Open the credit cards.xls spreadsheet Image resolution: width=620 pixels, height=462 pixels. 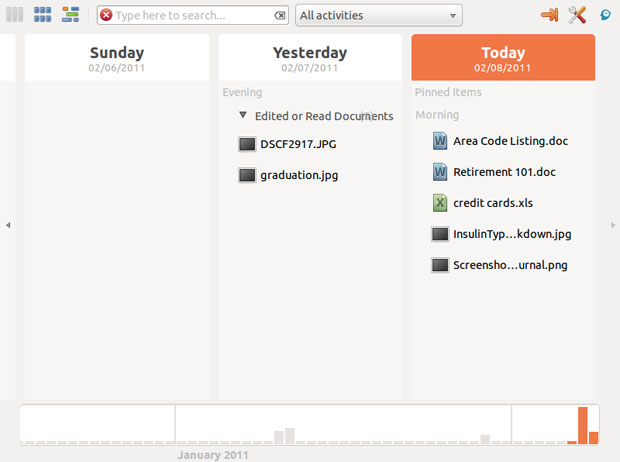point(492,203)
